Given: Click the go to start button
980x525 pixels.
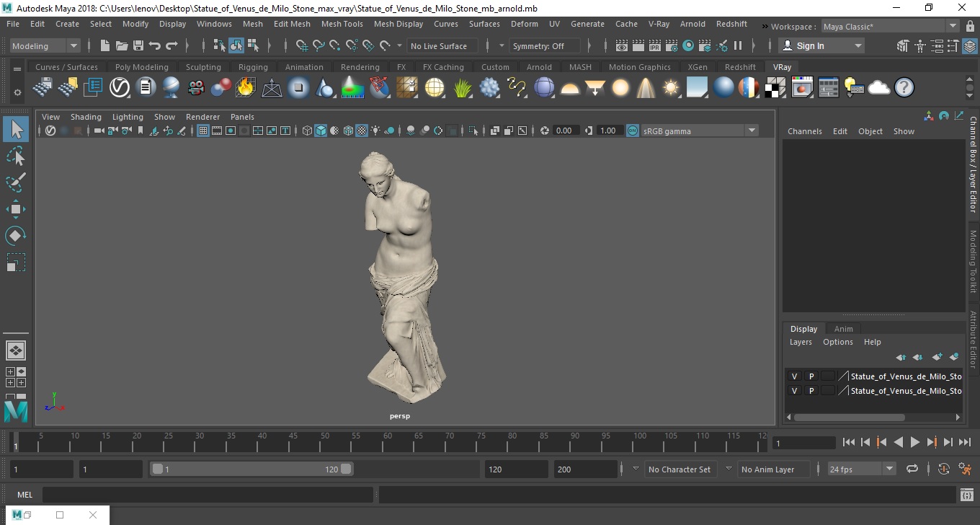Looking at the screenshot, I should coord(848,442).
